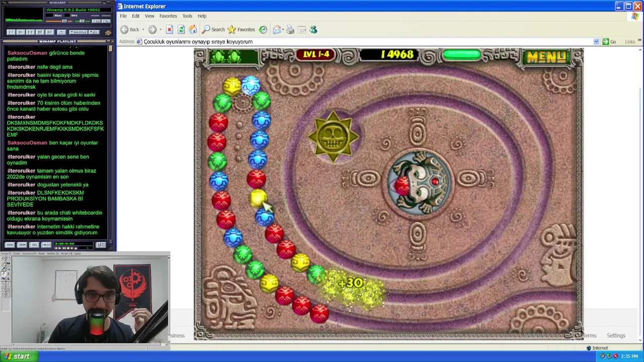644x362 pixels.
Task: Click Winamp Eject open file button
Action: (61, 32)
